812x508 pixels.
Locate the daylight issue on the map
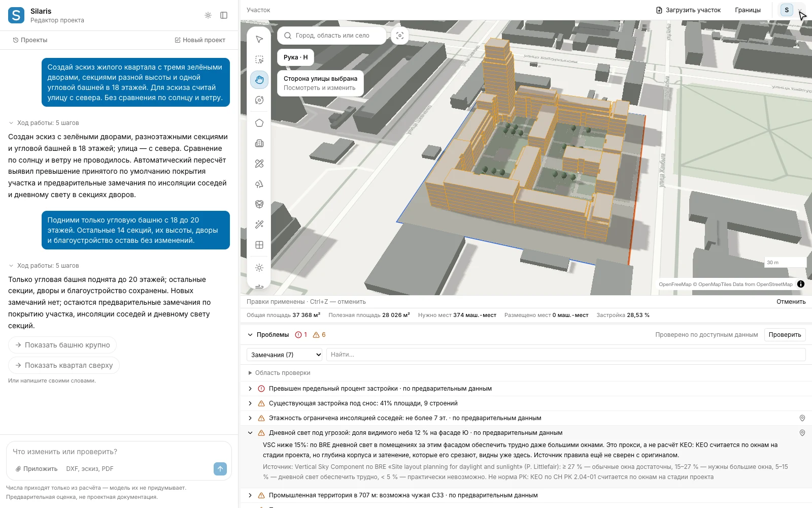pyautogui.click(x=802, y=433)
